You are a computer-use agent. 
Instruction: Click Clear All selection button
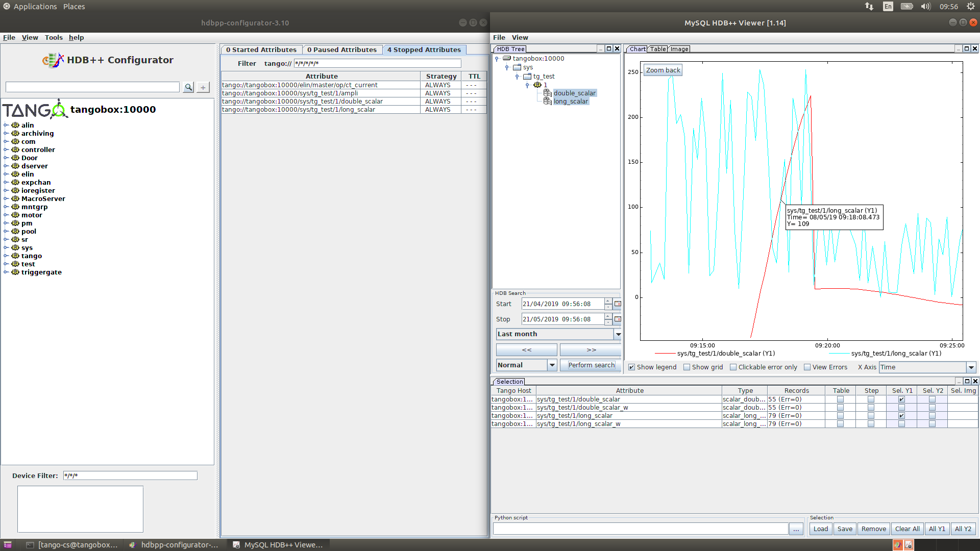[907, 529]
